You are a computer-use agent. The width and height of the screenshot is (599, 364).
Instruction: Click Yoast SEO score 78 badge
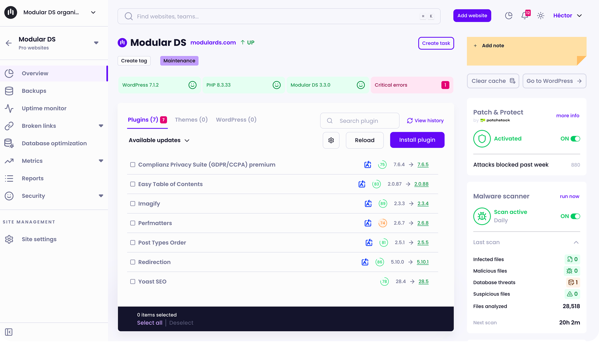384,282
